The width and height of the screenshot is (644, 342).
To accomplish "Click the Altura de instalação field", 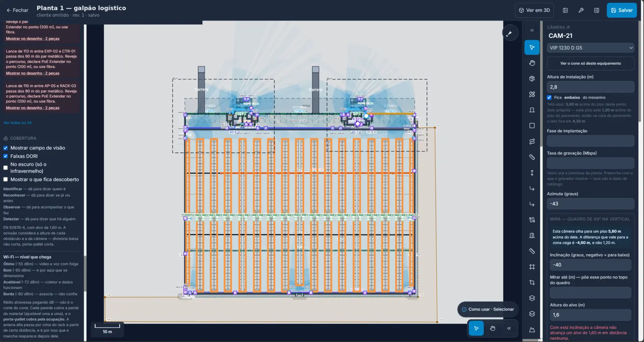I will [x=590, y=87].
